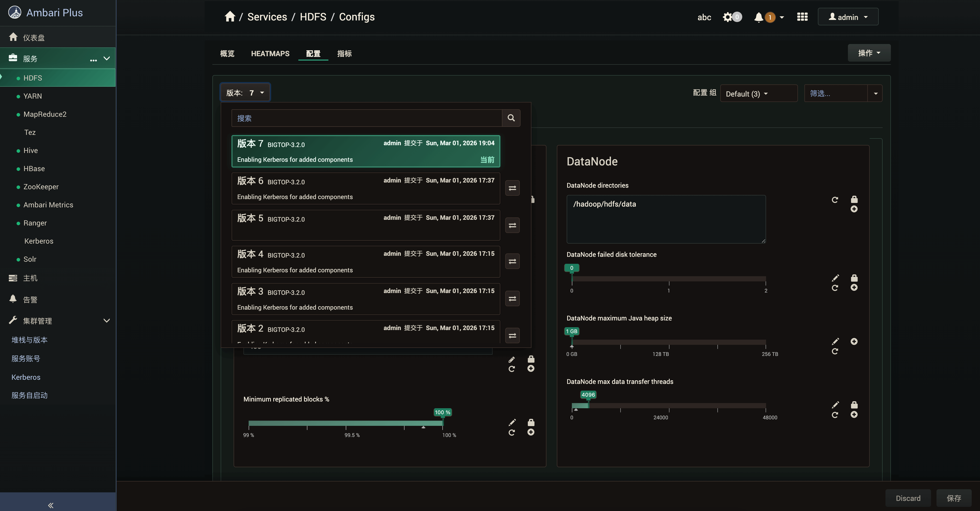Switch to the HEATMAPS tab
This screenshot has width=980, height=511.
[270, 54]
